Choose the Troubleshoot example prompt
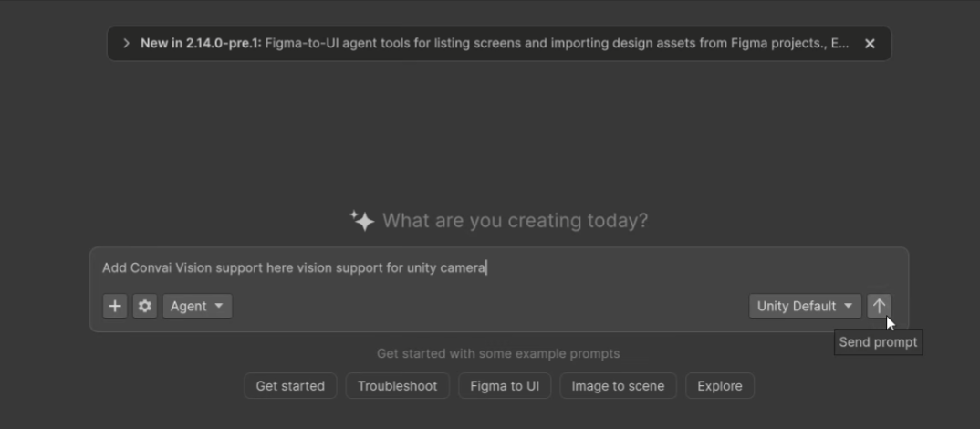The width and height of the screenshot is (980, 429). [398, 386]
